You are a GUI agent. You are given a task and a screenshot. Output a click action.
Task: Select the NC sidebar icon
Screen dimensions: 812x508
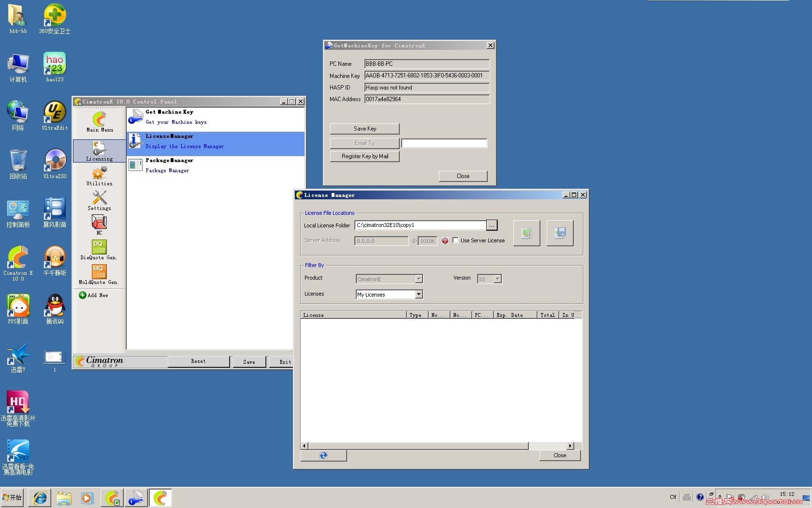click(100, 225)
